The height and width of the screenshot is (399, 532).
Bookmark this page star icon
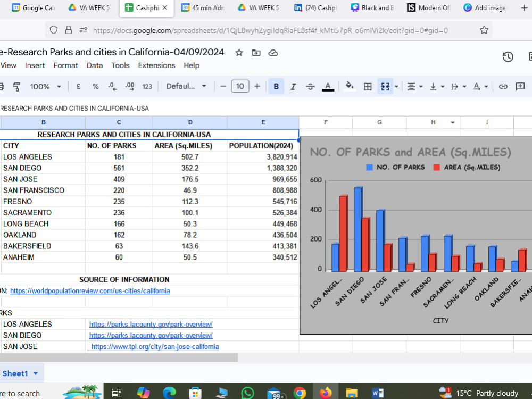coord(484,30)
